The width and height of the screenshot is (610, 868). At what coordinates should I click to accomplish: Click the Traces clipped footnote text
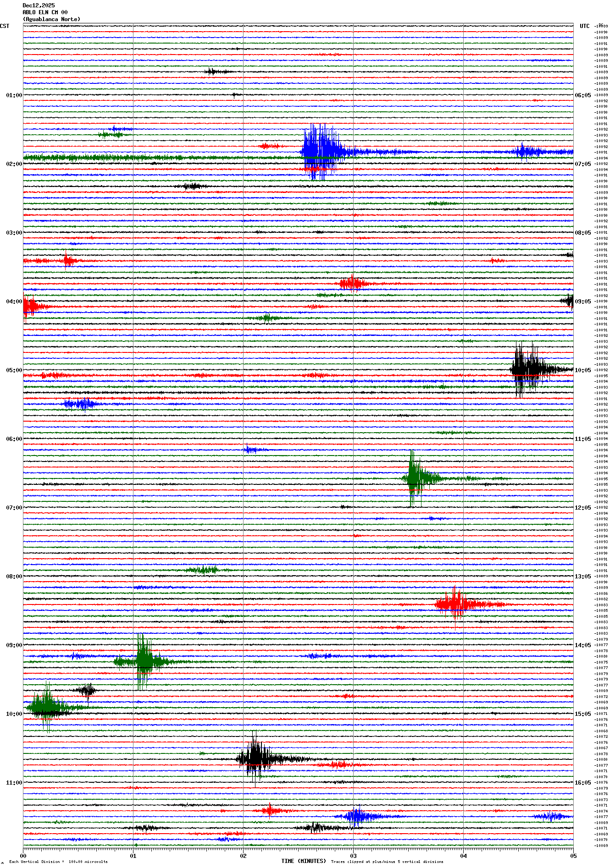pos(387,862)
